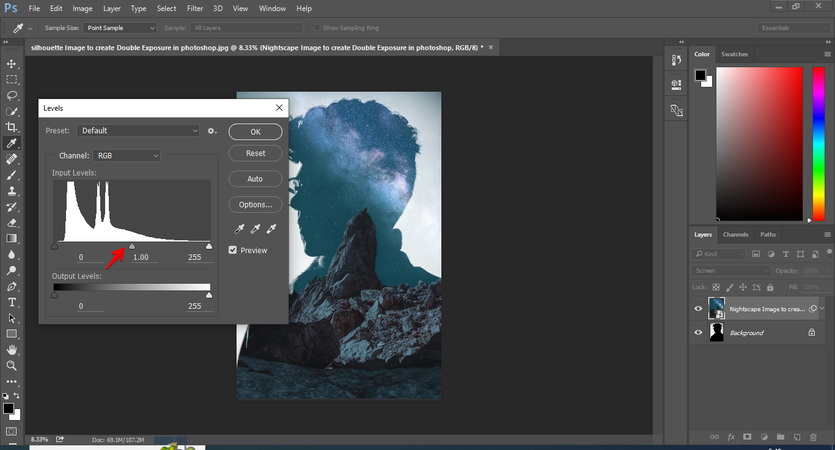Switch to the Swatches tab

pos(734,54)
